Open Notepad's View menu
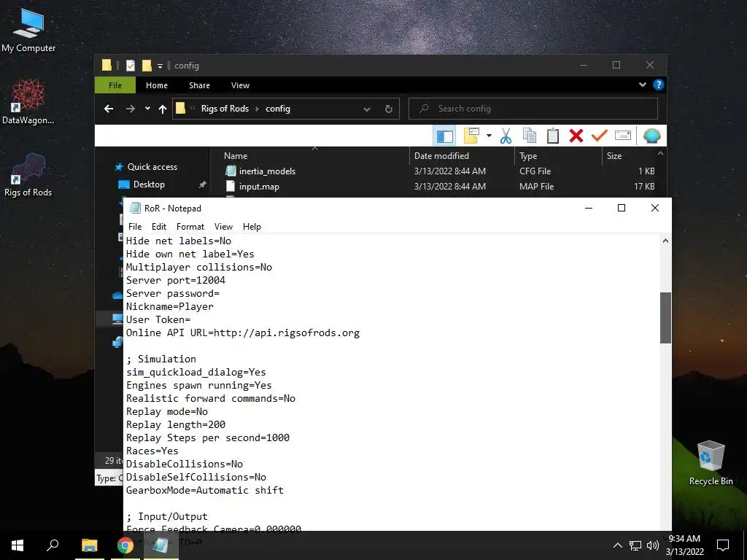 point(223,227)
